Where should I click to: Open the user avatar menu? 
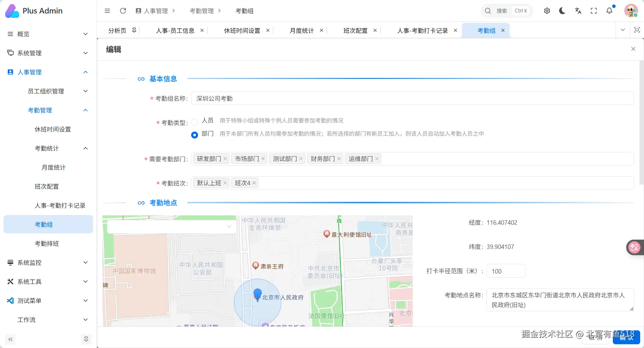[x=631, y=11]
